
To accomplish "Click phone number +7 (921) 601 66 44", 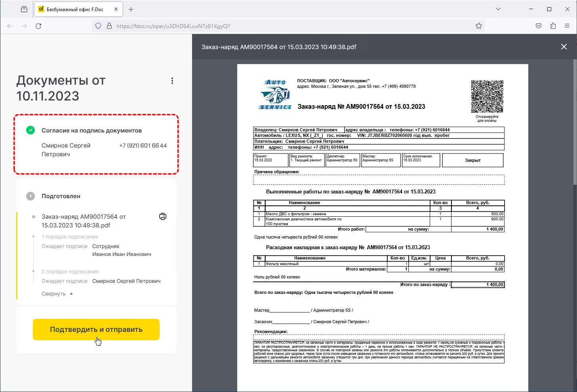I will click(x=143, y=146).
